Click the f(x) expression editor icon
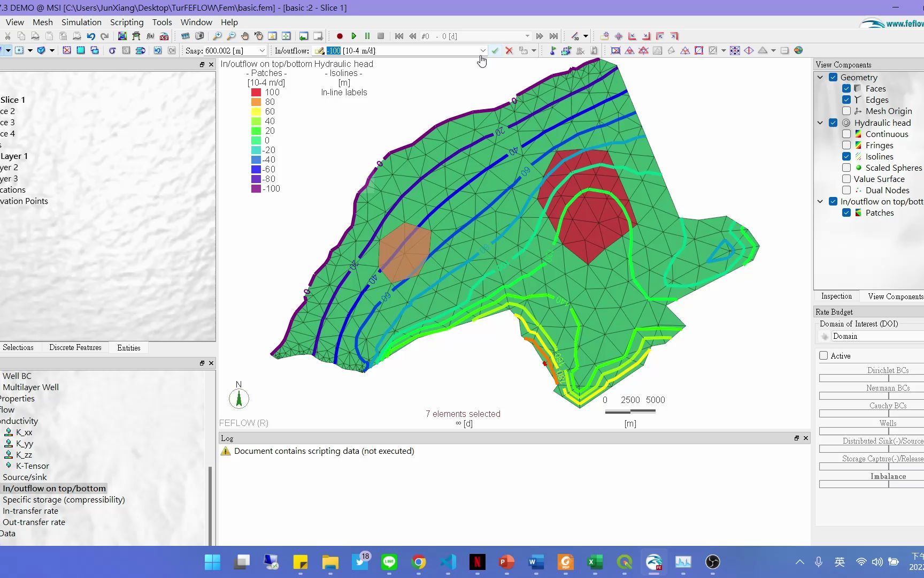Viewport: 924px width, 578px height. click(150, 36)
